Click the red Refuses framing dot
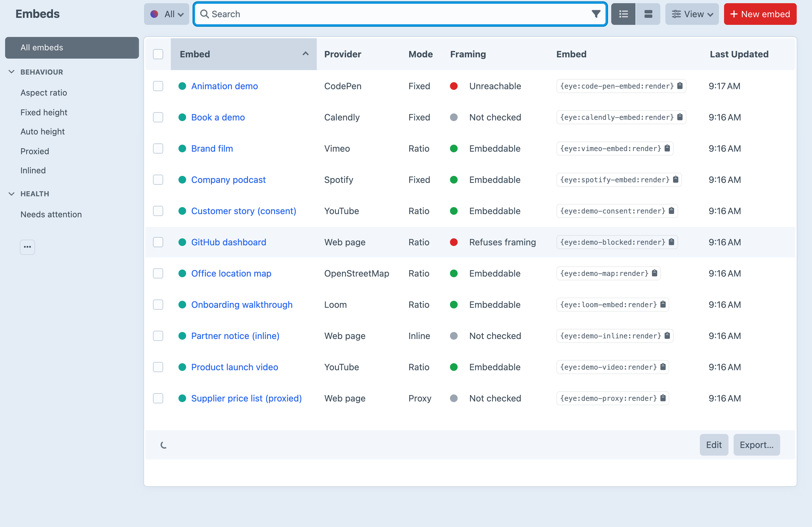The width and height of the screenshot is (812, 527). tap(453, 242)
